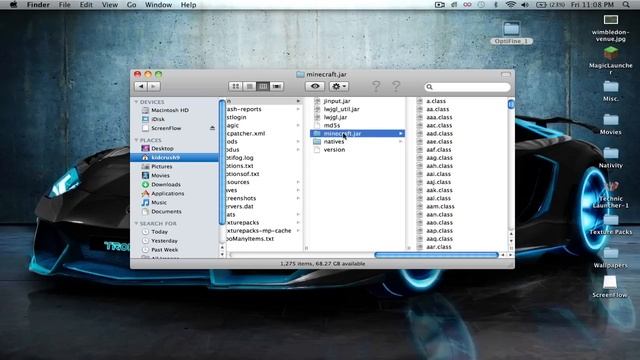Open Quick Look eye button
This screenshot has height=360, width=640.
pos(315,87)
